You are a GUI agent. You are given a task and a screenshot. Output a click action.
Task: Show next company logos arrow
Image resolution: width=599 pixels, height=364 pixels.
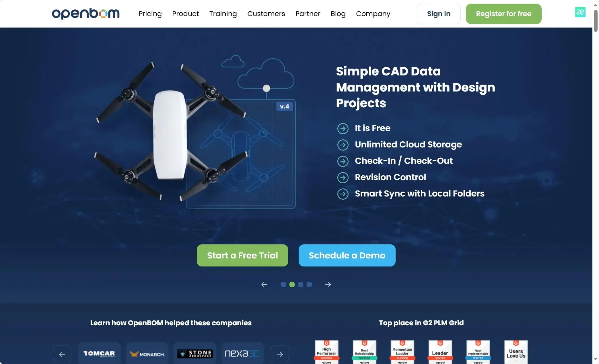tap(280, 354)
